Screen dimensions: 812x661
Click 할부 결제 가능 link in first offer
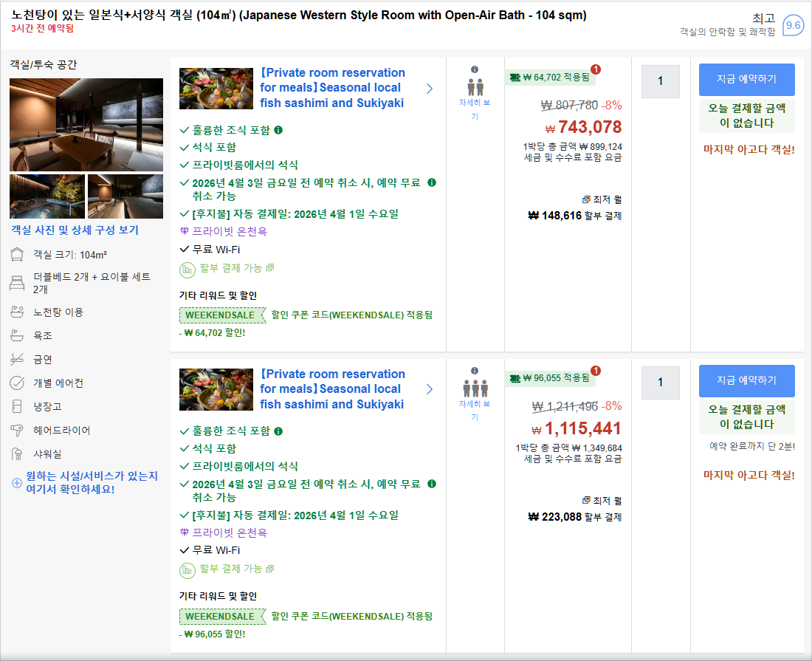(x=237, y=268)
